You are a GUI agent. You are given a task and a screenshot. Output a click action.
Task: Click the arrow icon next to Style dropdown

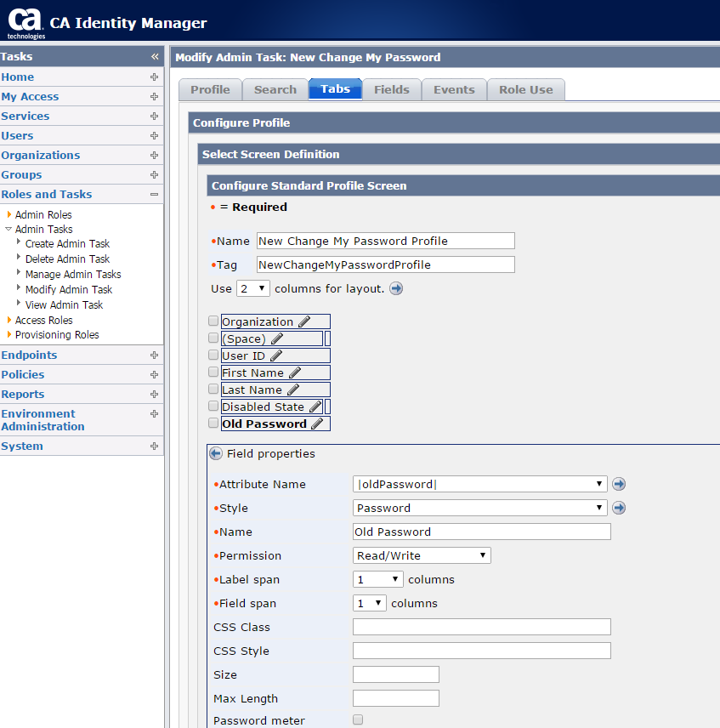(x=619, y=508)
